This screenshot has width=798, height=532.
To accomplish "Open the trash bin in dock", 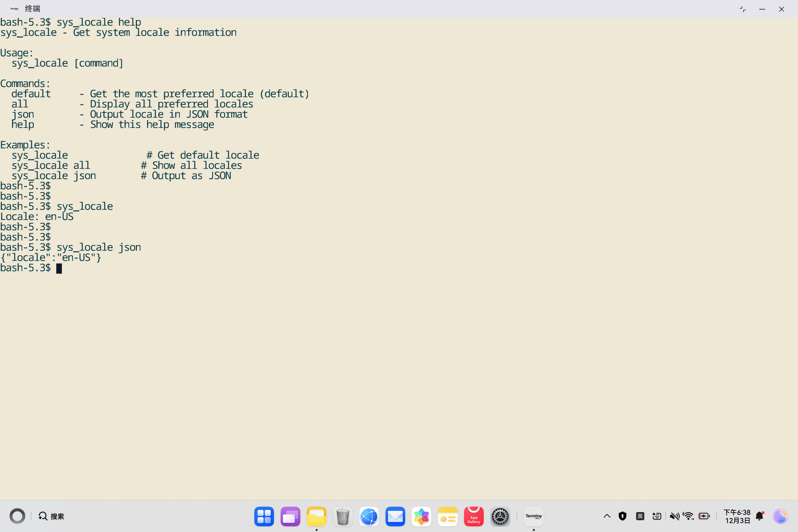I will pos(343,516).
